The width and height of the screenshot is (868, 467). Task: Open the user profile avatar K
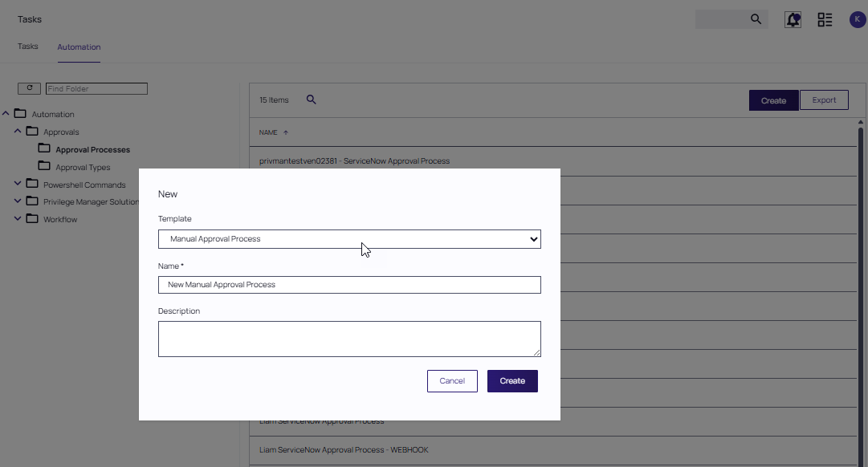point(857,20)
